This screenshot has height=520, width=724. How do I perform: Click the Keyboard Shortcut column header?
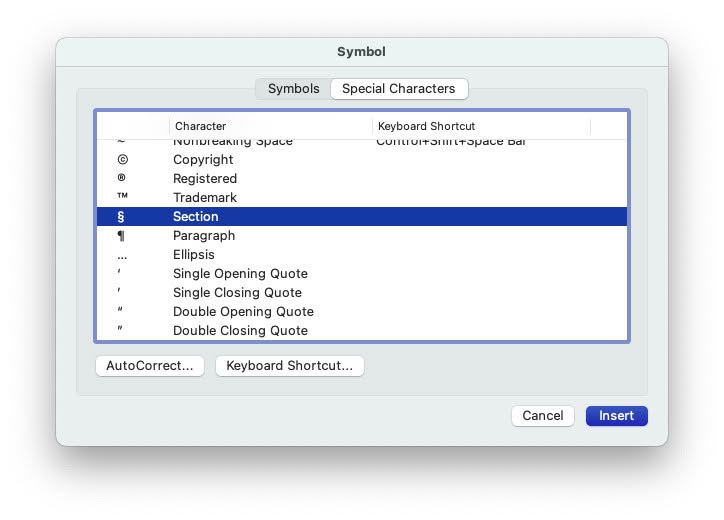coord(481,126)
